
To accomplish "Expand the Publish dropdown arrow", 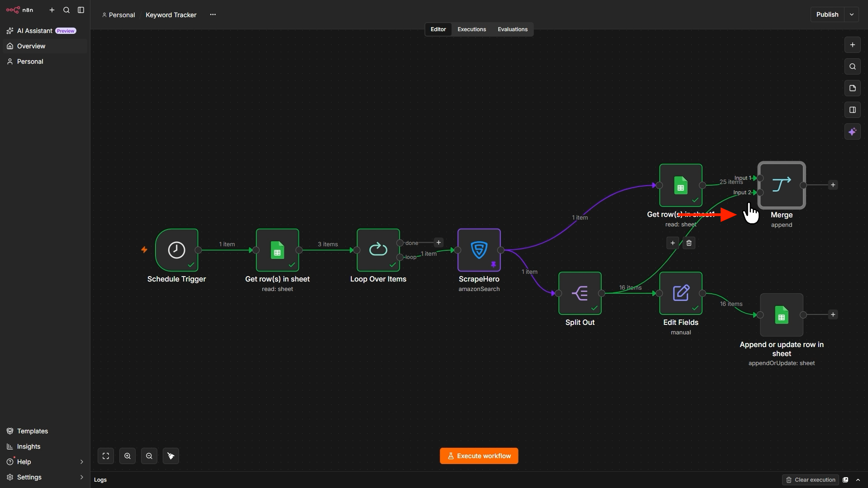I will click(x=852, y=14).
